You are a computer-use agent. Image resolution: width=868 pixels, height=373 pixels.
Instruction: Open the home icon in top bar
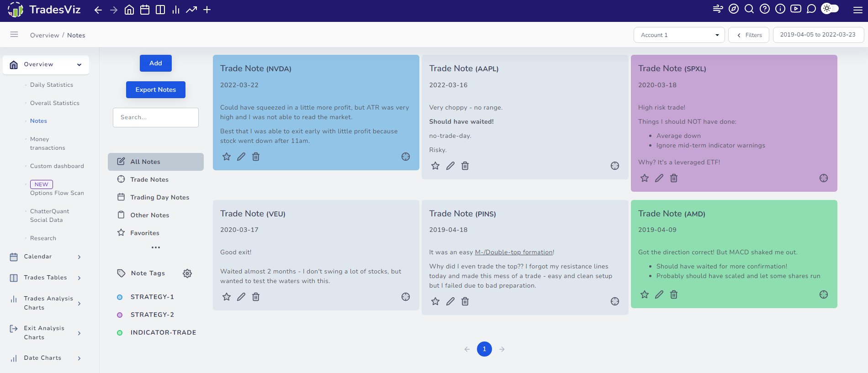tap(129, 10)
